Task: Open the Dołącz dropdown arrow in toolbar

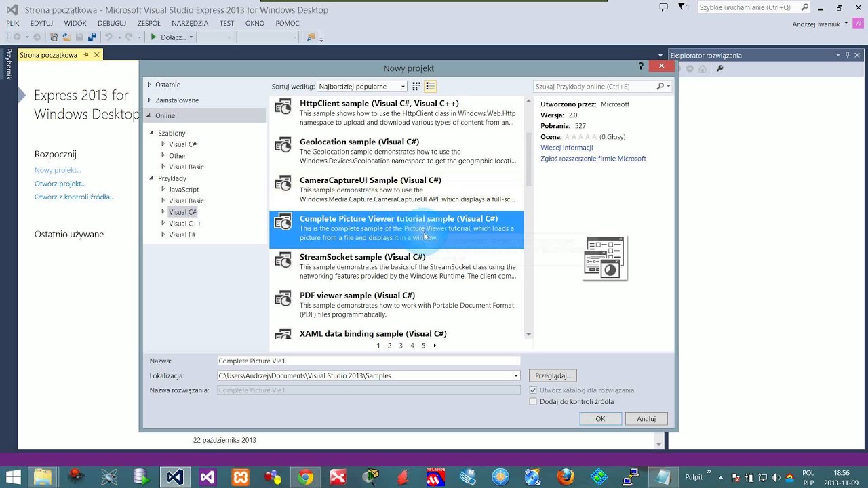Action: click(x=191, y=37)
